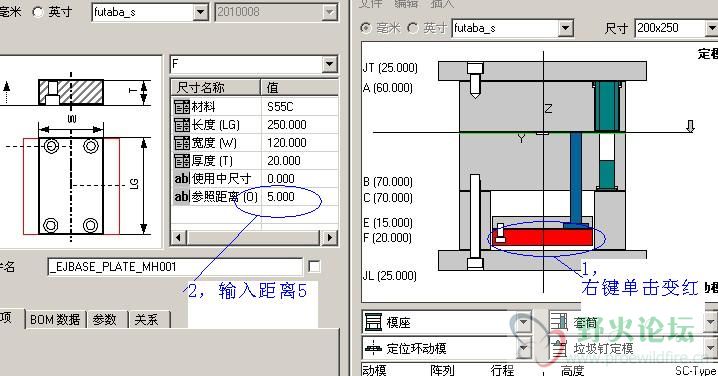Click the ab icon beside 参照距离 (O)
Screen dimensions: 718x376
pyautogui.click(x=181, y=196)
